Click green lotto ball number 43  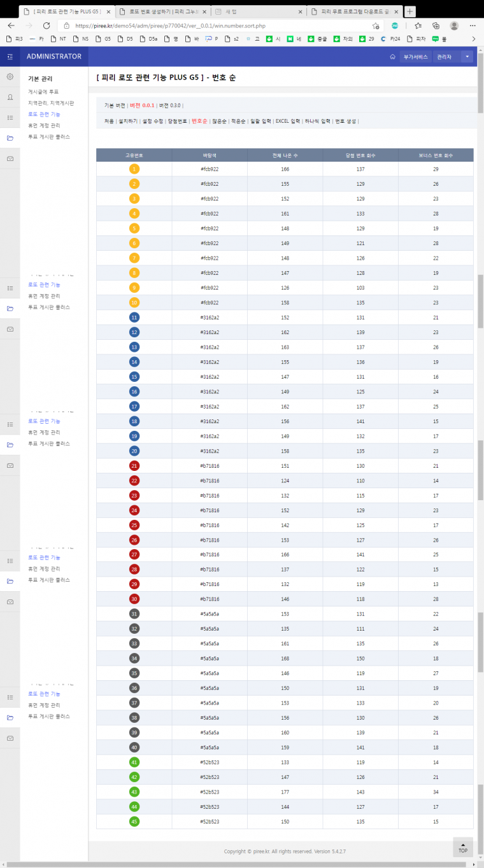(134, 792)
